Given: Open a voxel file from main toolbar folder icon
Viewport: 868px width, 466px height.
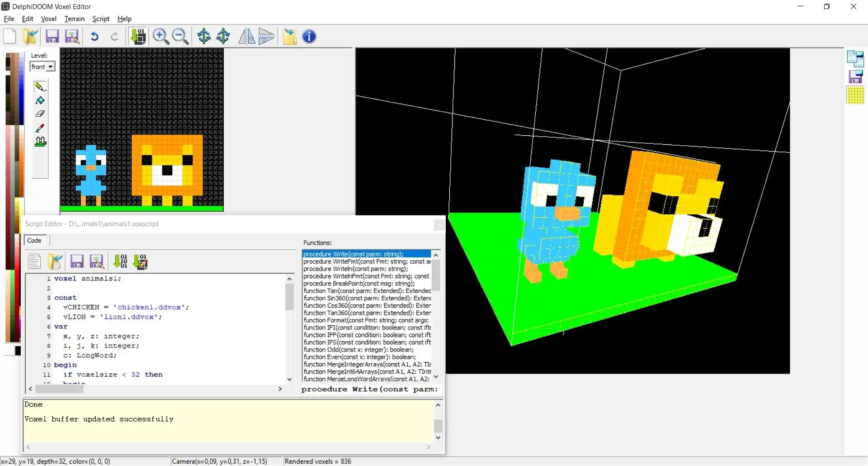Looking at the screenshot, I should (x=30, y=36).
